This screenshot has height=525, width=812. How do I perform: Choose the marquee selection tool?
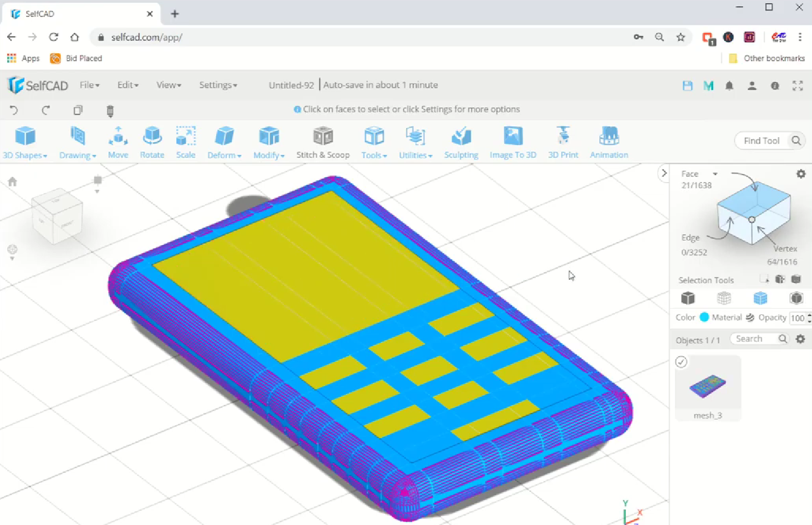[x=764, y=279]
